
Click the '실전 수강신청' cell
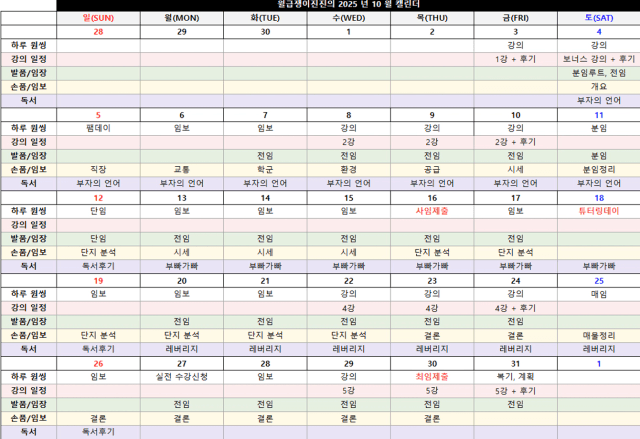(182, 377)
